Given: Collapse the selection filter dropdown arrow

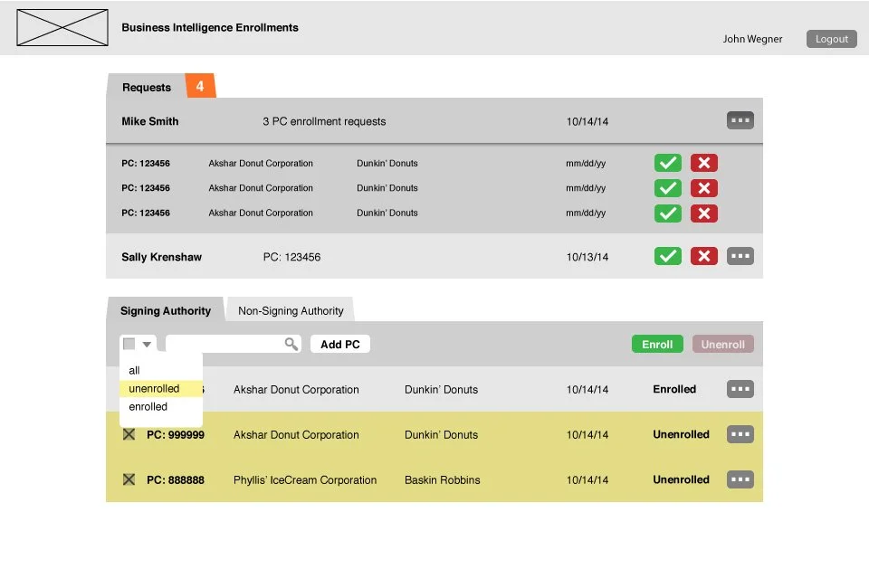Looking at the screenshot, I should [147, 345].
